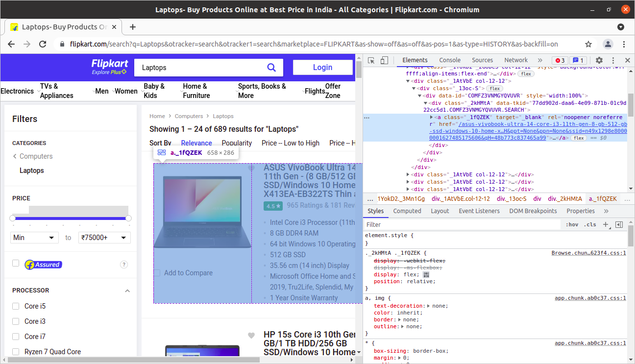Screen dimensions: 635x364
Task: Adjust the minimum price slider handle
Action: tap(13, 218)
